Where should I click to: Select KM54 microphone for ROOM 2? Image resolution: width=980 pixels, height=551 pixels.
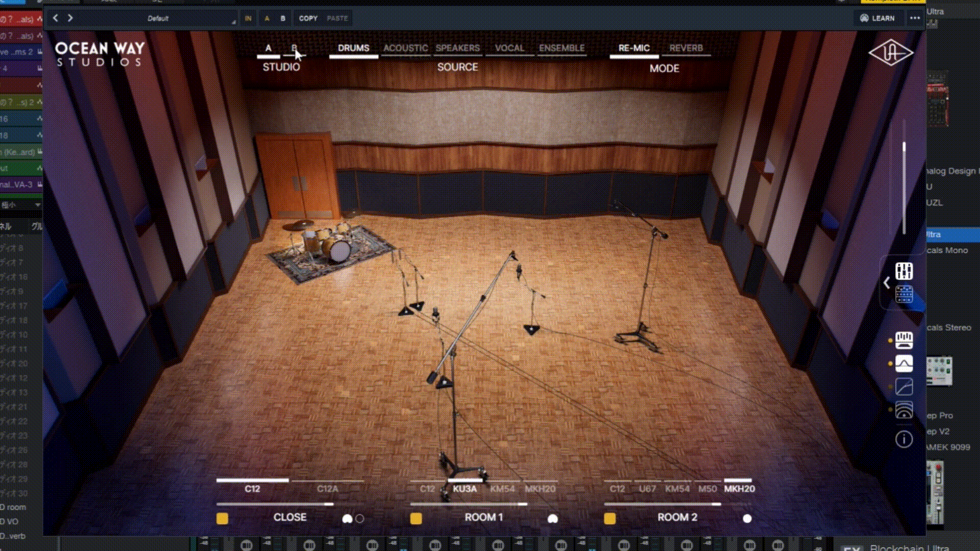677,489
